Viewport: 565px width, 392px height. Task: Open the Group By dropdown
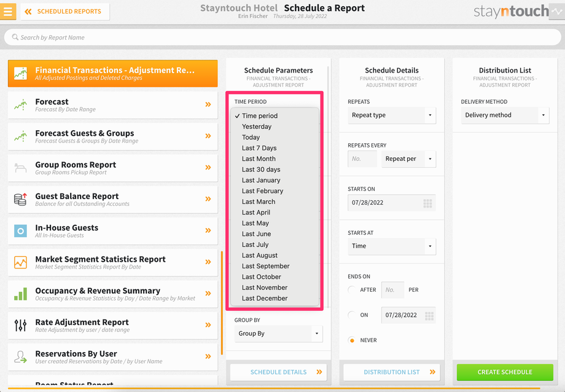[278, 334]
